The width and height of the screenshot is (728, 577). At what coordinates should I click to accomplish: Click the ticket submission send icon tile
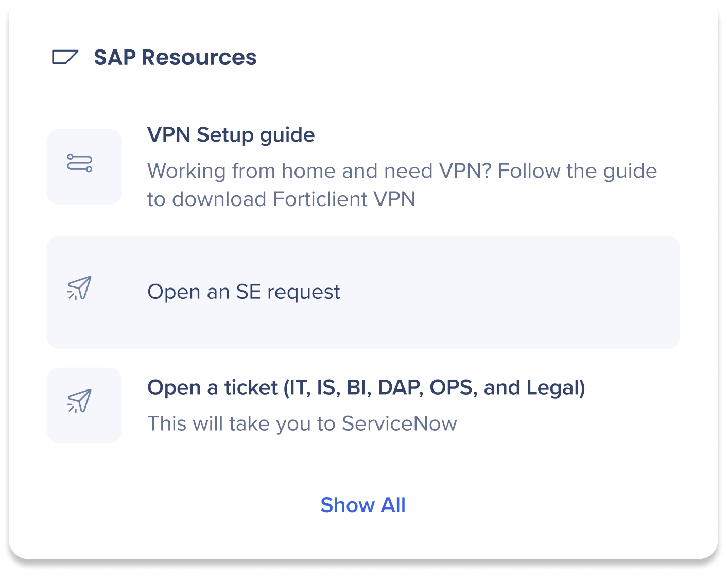(83, 404)
